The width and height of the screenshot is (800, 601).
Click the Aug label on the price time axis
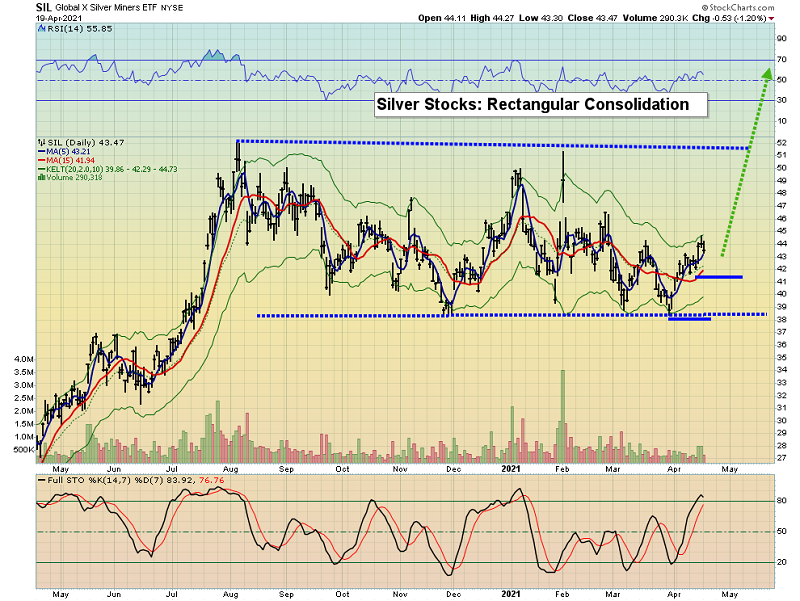point(231,468)
